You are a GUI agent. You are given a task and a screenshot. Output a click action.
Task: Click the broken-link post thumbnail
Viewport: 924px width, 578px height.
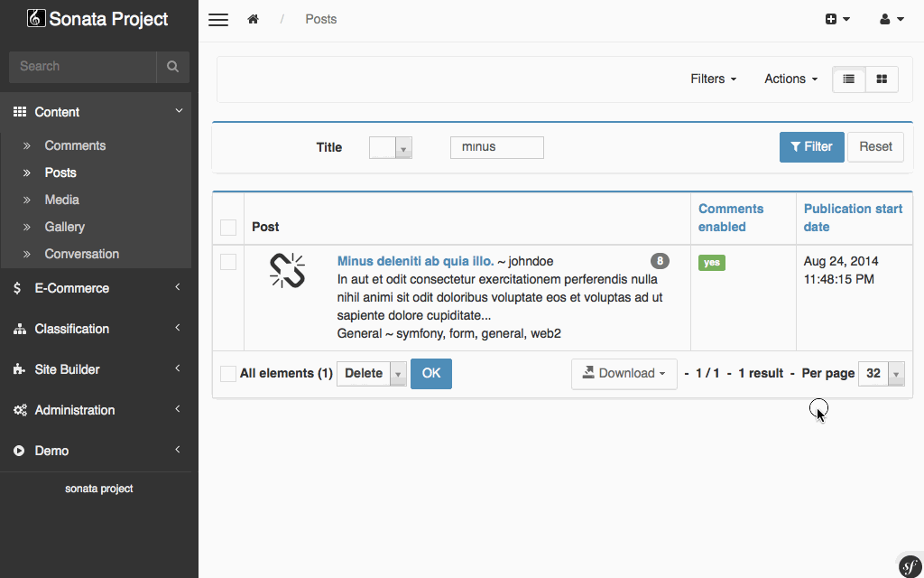coord(288,271)
